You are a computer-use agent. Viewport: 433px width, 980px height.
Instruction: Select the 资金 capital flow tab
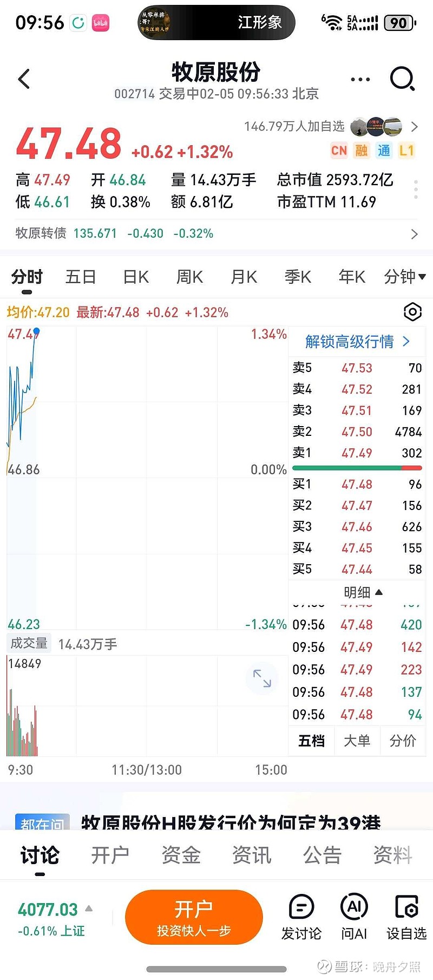pyautogui.click(x=181, y=855)
